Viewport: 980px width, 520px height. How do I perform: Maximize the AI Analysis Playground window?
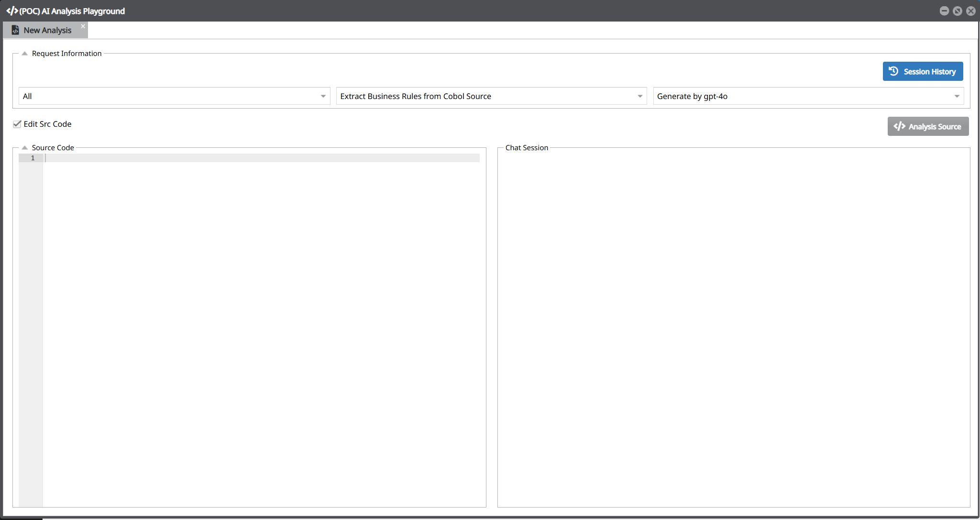(x=958, y=11)
